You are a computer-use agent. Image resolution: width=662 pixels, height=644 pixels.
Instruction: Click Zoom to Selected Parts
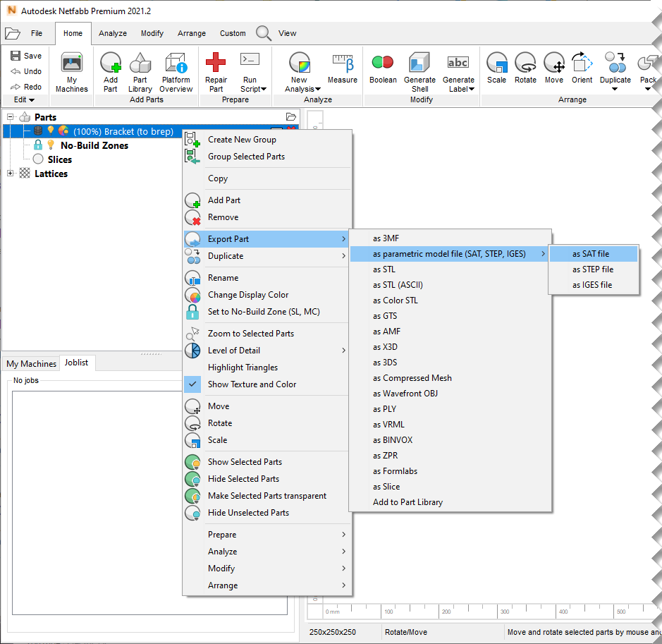(x=266, y=334)
